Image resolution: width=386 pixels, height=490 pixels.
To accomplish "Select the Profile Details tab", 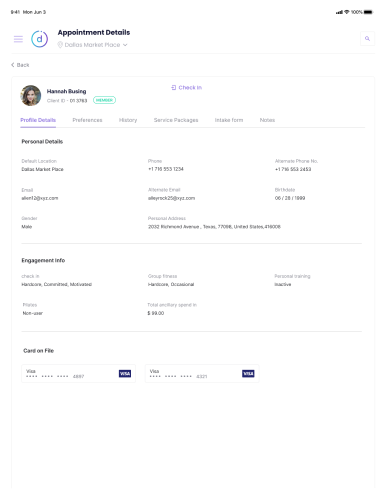I will tap(38, 120).
